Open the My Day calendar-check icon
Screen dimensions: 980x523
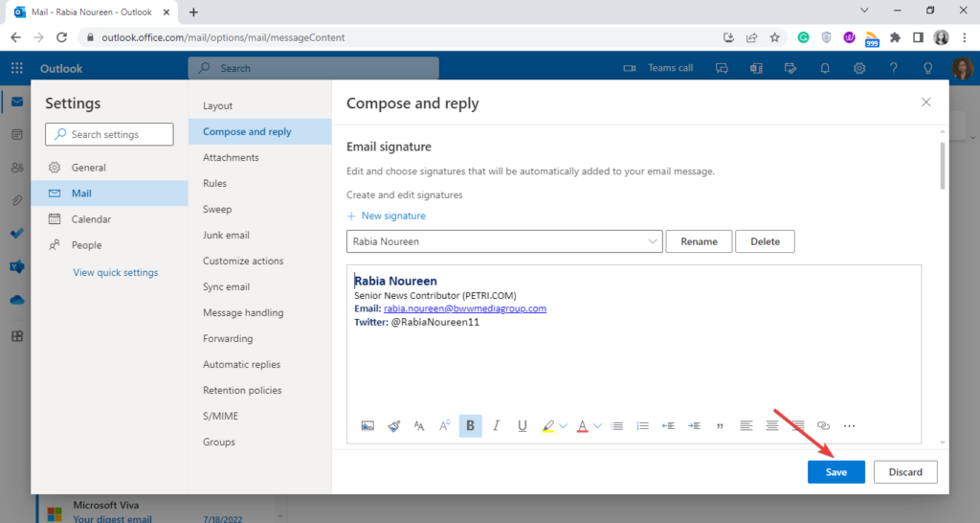(791, 68)
